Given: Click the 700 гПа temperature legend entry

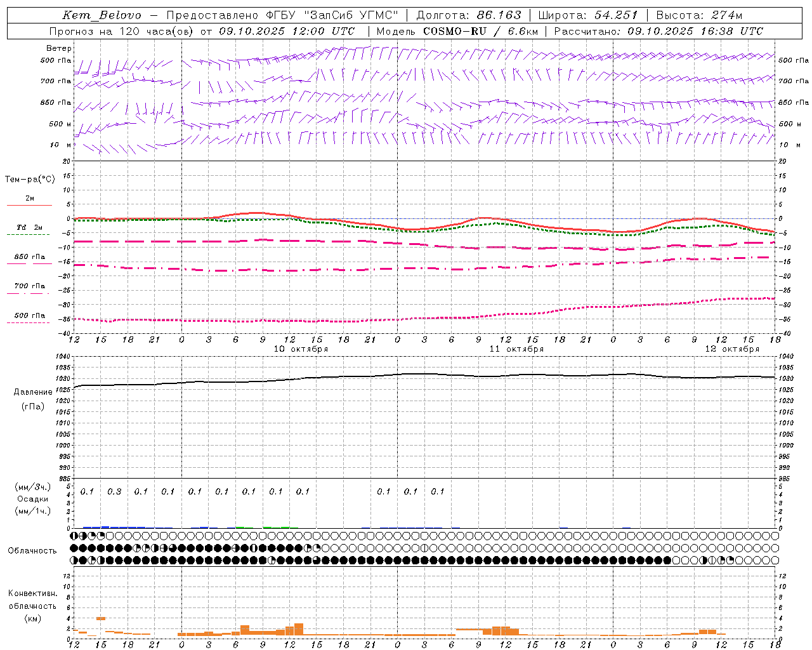Looking at the screenshot, I should (30, 286).
